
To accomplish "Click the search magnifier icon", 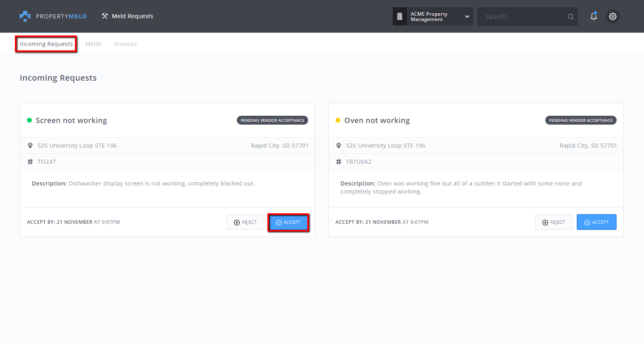I will [x=570, y=17].
